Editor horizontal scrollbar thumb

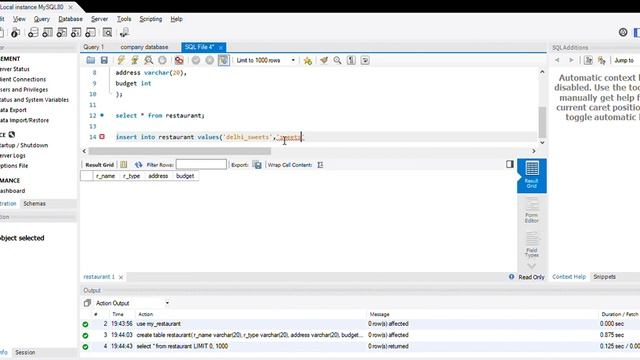click(180, 151)
